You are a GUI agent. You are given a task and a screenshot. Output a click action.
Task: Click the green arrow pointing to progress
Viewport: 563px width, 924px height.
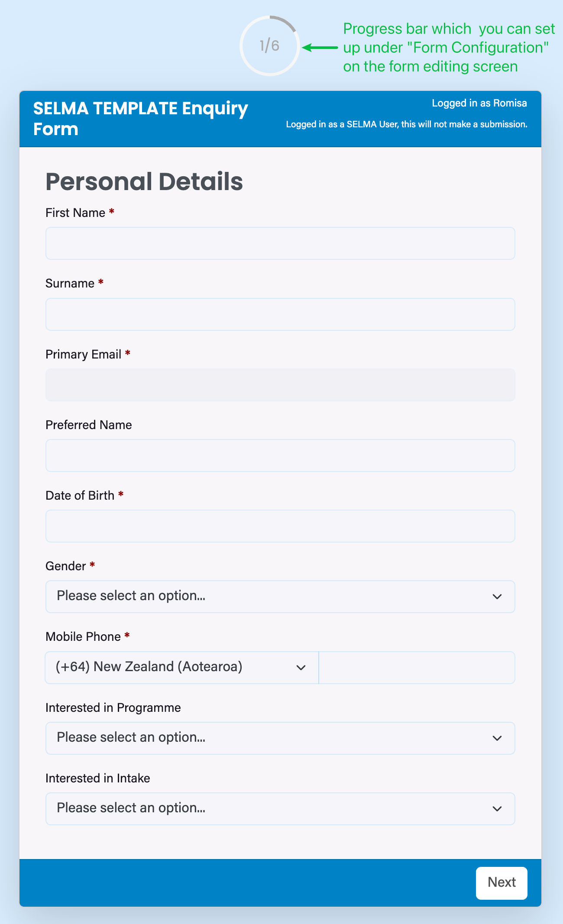click(320, 47)
